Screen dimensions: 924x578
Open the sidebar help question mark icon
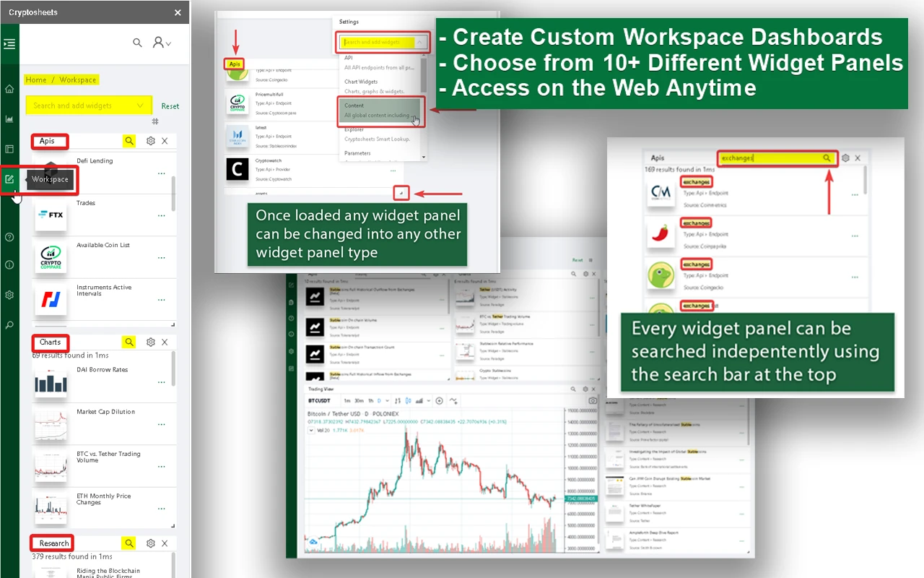point(9,237)
